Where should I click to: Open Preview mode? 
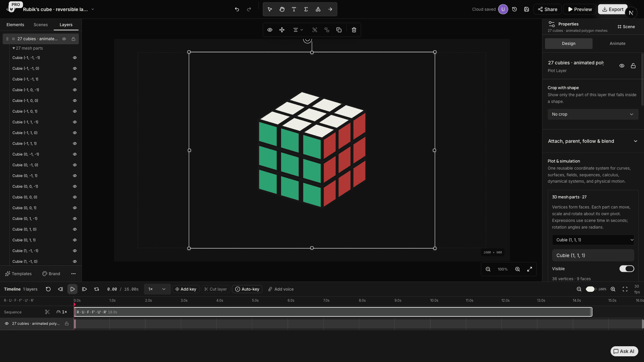click(580, 9)
